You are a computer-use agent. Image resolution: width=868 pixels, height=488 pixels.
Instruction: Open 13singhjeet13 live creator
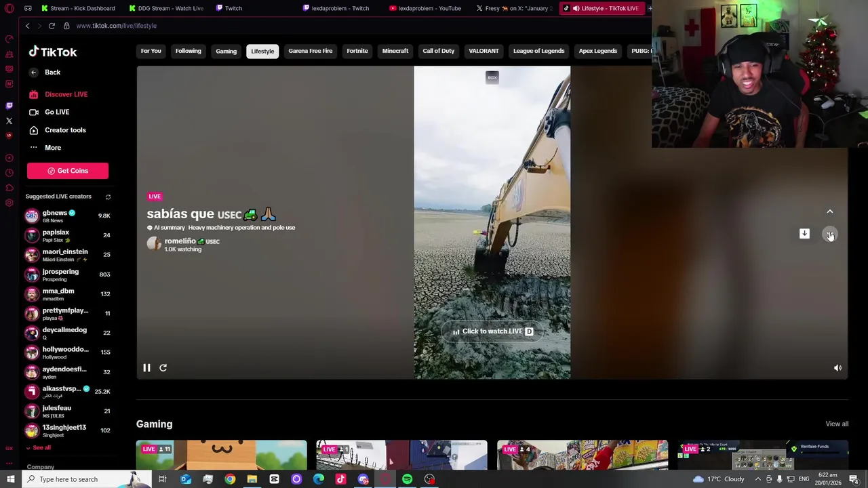(x=67, y=430)
